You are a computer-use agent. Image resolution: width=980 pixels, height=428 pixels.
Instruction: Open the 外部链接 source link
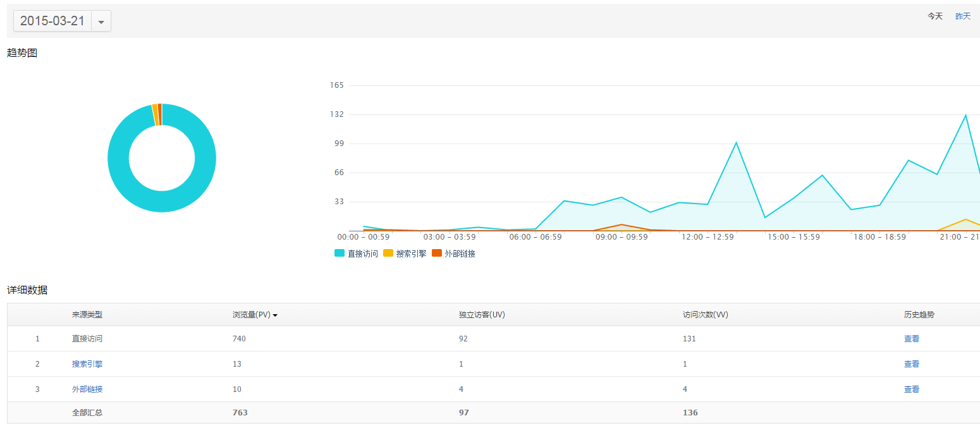(x=87, y=389)
